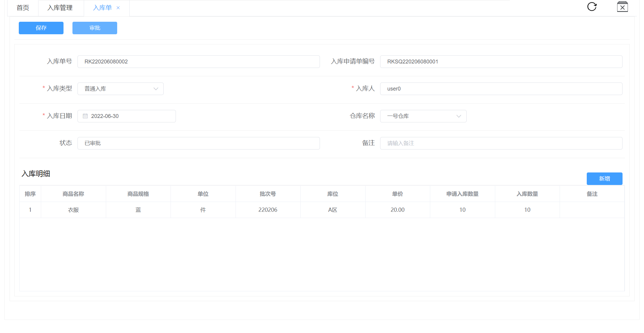Click the calendar icon in 入库日期 field

coord(85,116)
